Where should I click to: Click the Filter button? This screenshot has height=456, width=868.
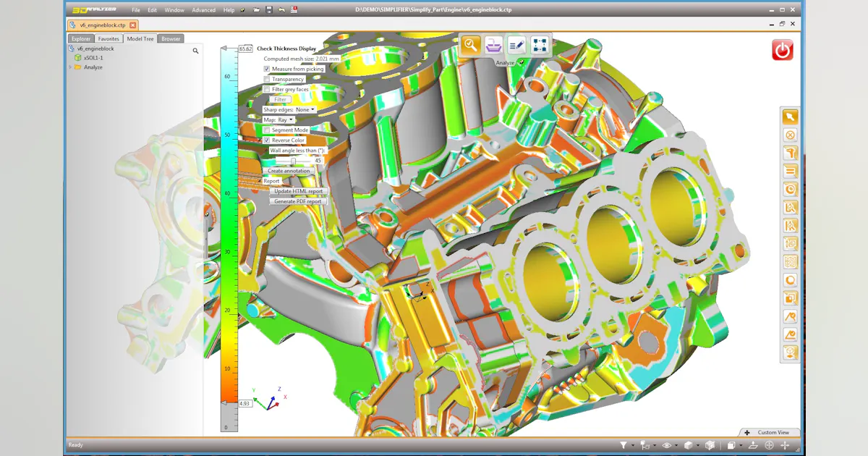point(281,99)
